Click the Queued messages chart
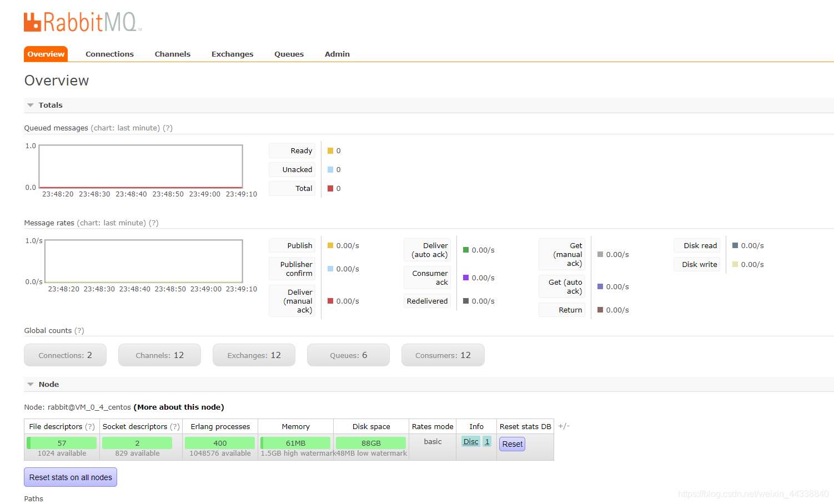 tap(140, 167)
